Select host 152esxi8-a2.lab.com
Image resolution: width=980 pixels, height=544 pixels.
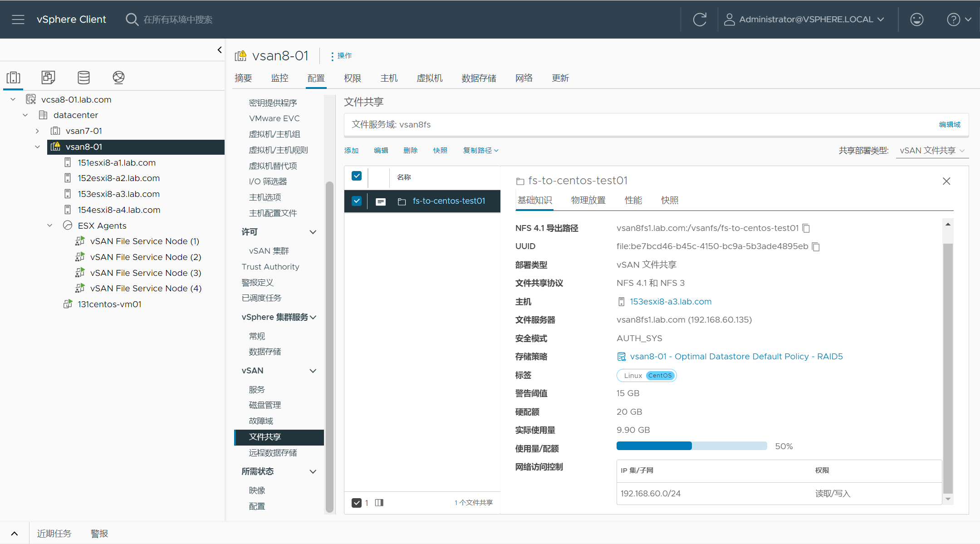point(118,178)
